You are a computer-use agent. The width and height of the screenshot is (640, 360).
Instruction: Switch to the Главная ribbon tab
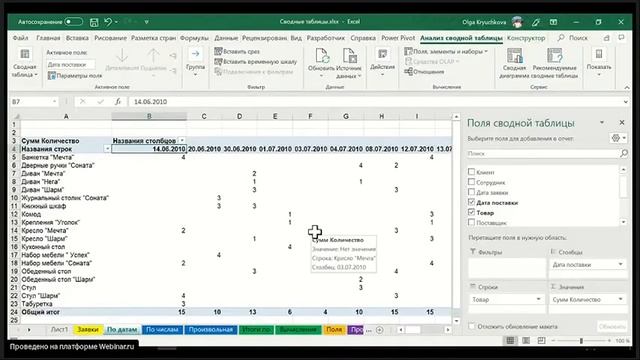48,38
